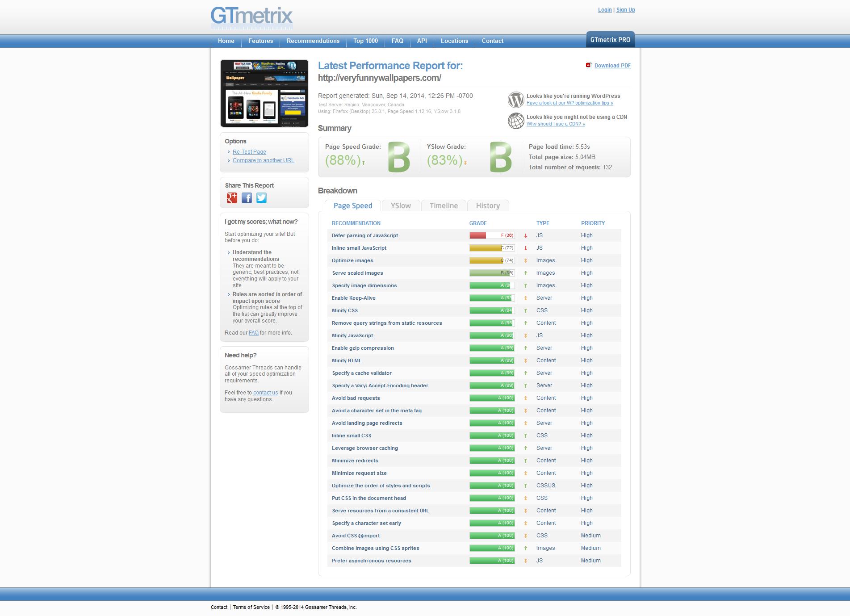Share the report via Twitter icon
The width and height of the screenshot is (850, 616).
click(261, 198)
